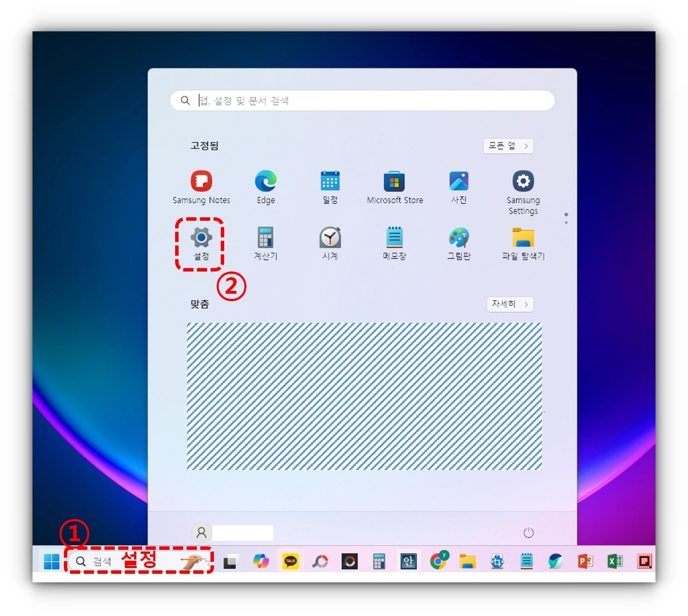Click the power button in Start menu
The image size is (688, 616).
tap(528, 533)
